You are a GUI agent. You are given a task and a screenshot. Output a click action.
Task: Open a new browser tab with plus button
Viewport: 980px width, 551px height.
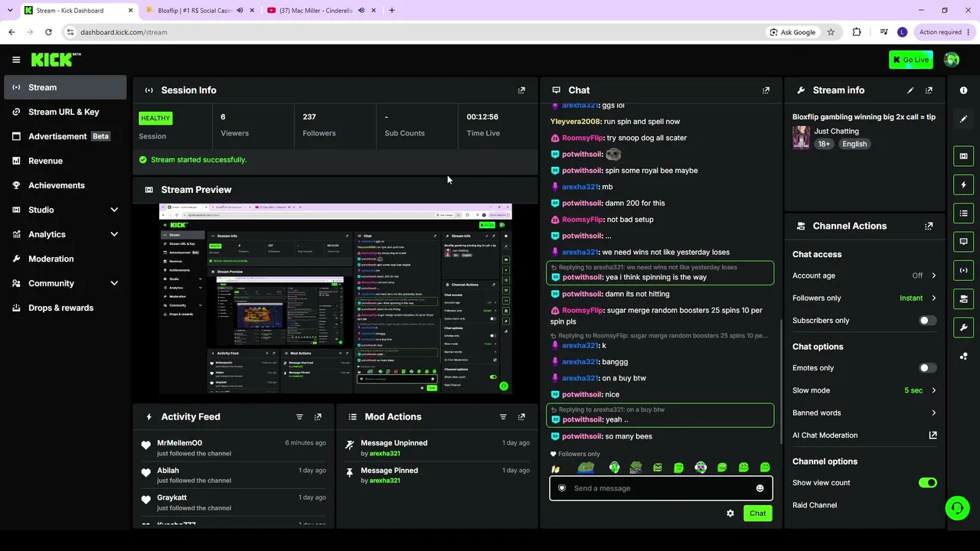point(391,11)
